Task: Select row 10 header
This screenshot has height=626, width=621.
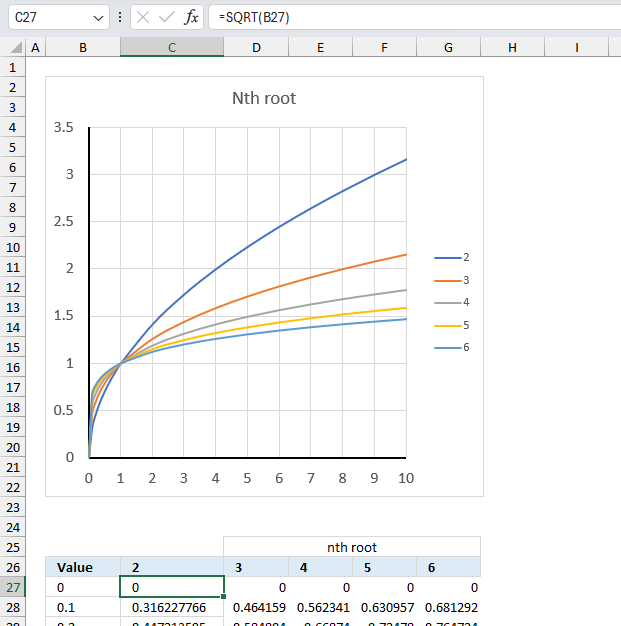Action: (12, 248)
